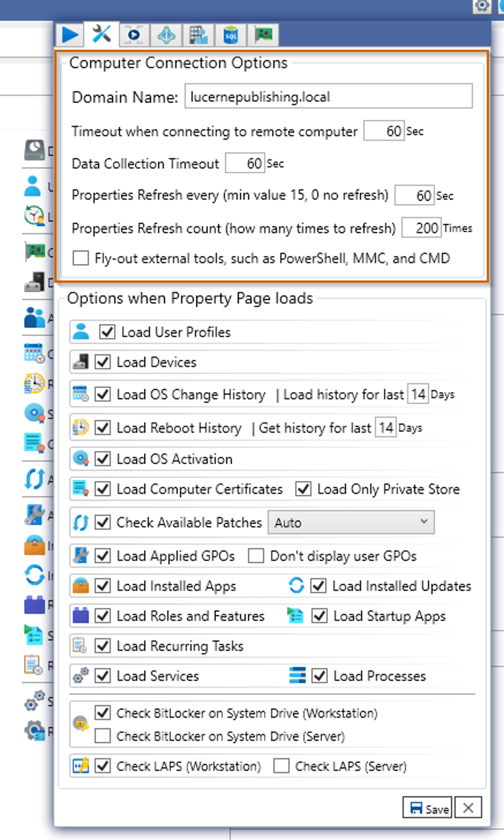Edit the Data Collection Timeout field
Screen dimensions: 504x840
pos(245,163)
